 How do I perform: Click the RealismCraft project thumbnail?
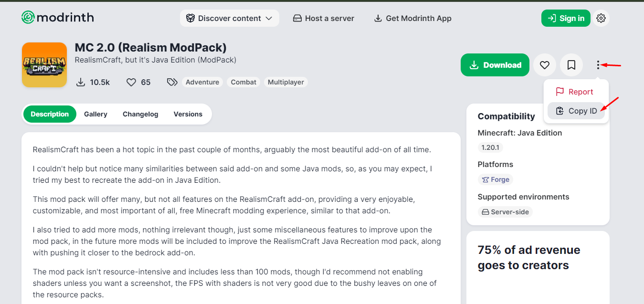(x=44, y=65)
